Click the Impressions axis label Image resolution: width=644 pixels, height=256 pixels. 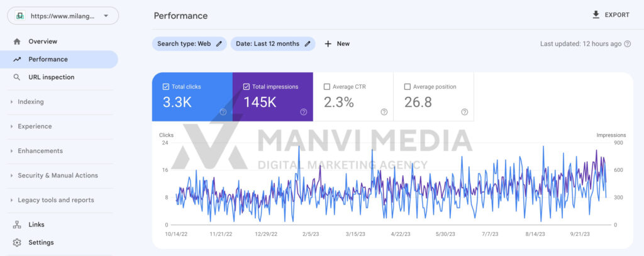611,135
